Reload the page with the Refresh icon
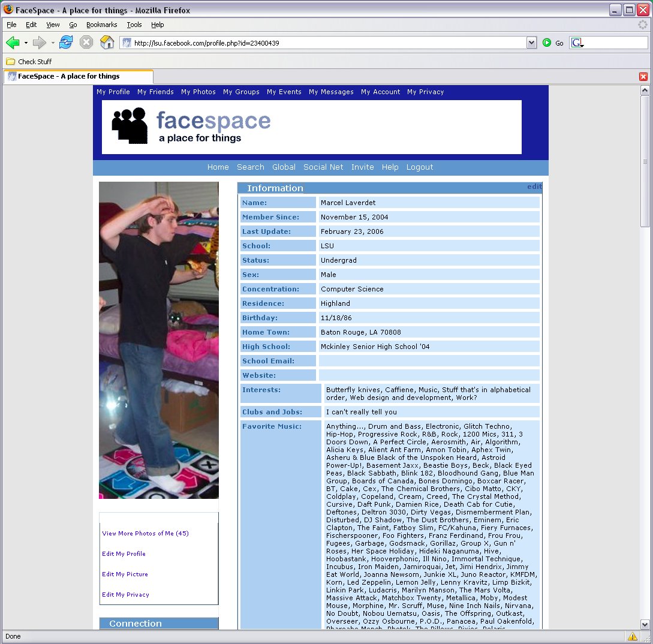 [x=66, y=43]
